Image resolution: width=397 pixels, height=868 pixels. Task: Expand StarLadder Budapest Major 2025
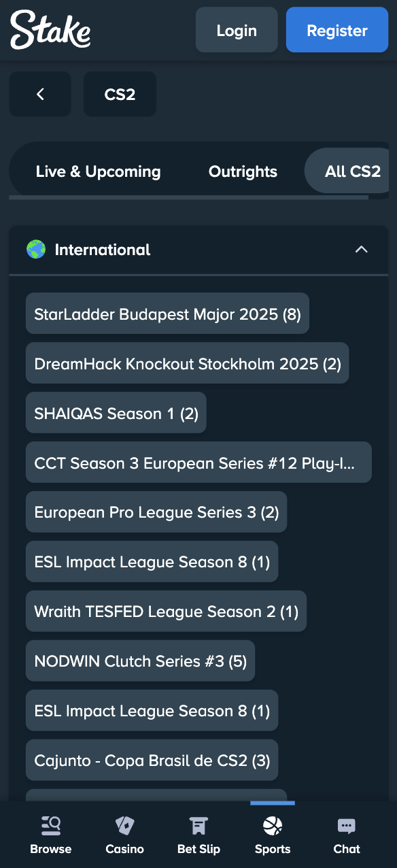(x=167, y=314)
